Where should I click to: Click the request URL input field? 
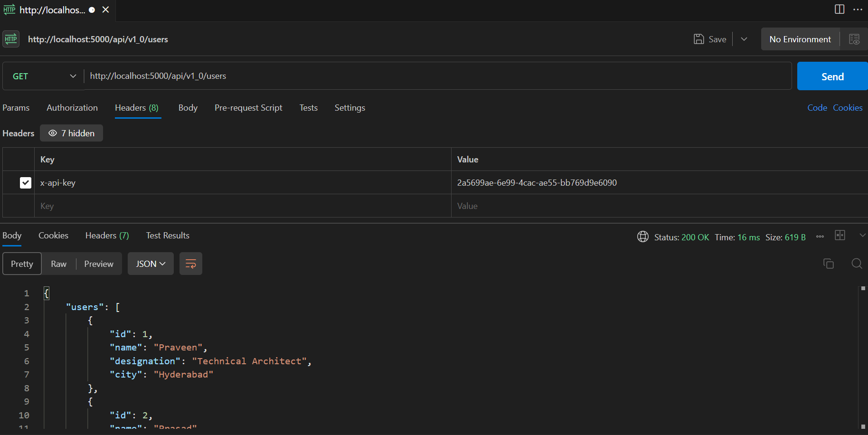pyautogui.click(x=438, y=76)
